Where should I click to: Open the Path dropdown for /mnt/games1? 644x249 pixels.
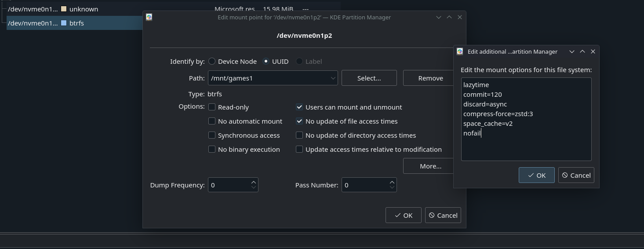coord(333,78)
